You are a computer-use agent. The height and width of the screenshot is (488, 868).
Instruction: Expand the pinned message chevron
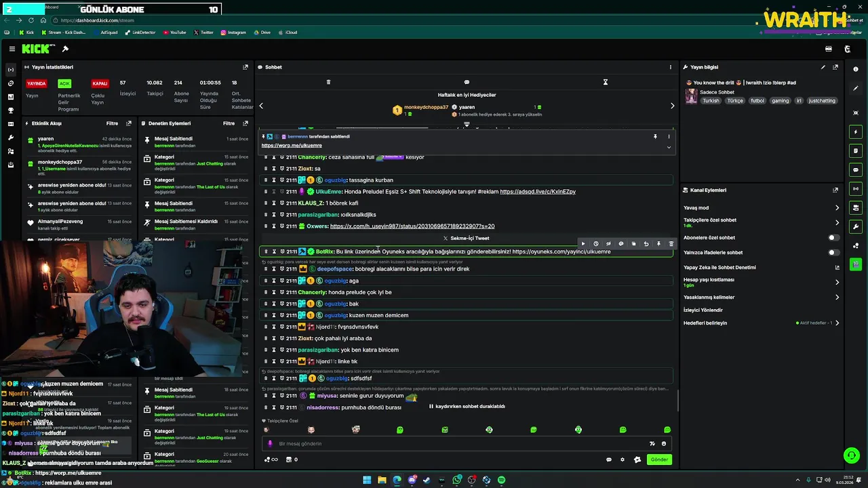coord(669,147)
